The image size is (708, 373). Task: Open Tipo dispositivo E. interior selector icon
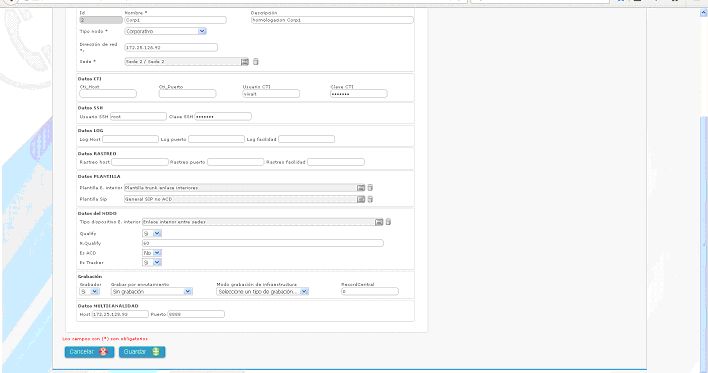tap(379, 222)
